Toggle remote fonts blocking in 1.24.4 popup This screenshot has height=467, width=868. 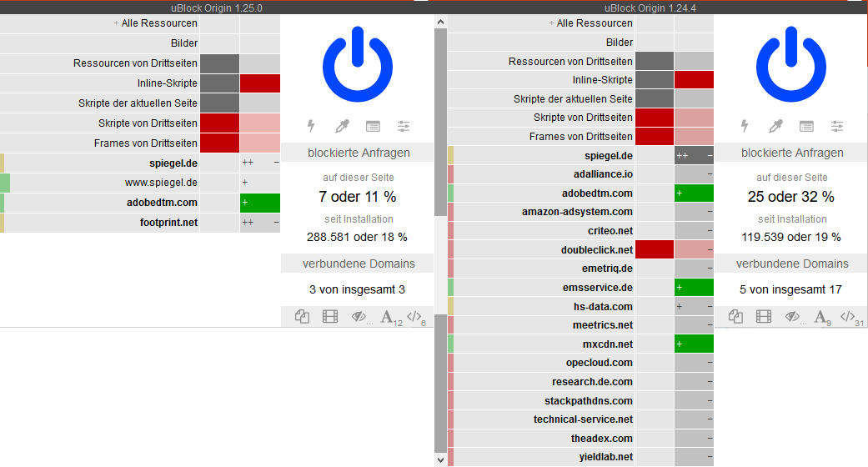pos(820,317)
